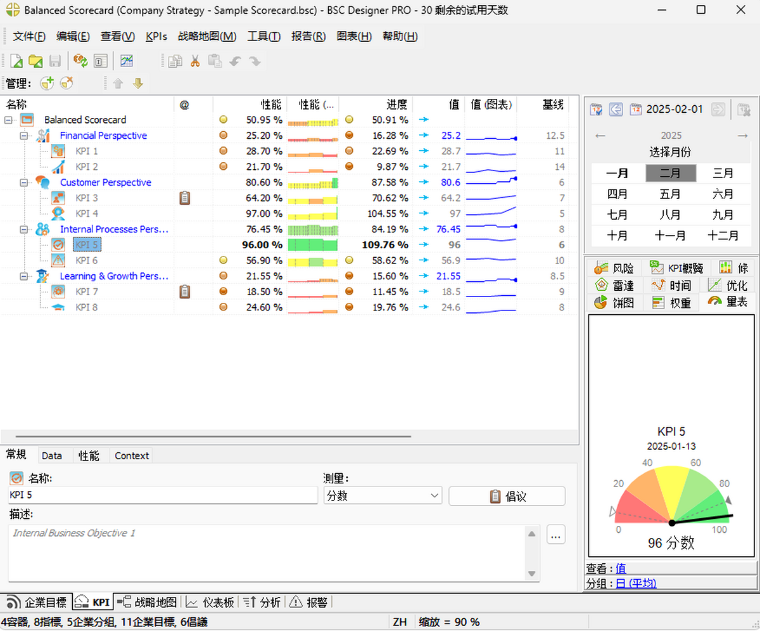Open the values editor toolbar icon
The height and width of the screenshot is (631, 760).
(100, 61)
